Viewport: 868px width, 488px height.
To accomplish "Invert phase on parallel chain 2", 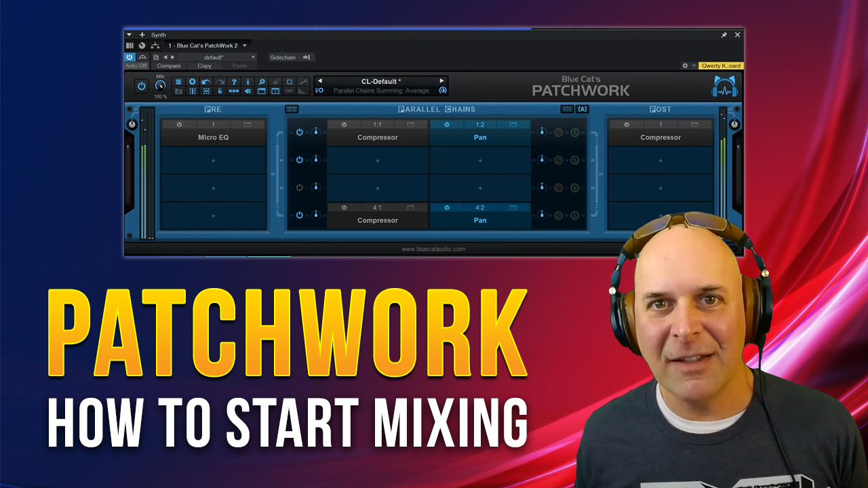I will point(559,160).
